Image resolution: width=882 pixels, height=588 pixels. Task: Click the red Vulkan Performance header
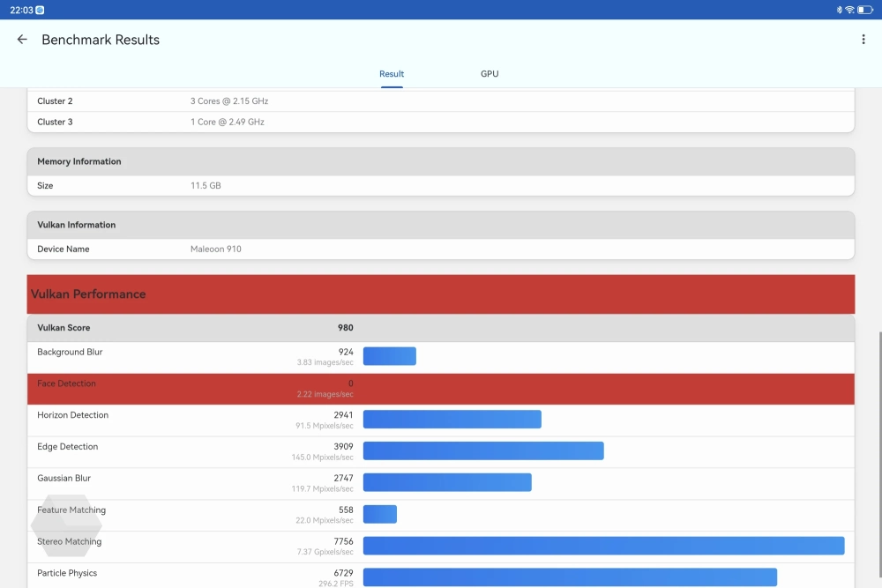pyautogui.click(x=440, y=294)
